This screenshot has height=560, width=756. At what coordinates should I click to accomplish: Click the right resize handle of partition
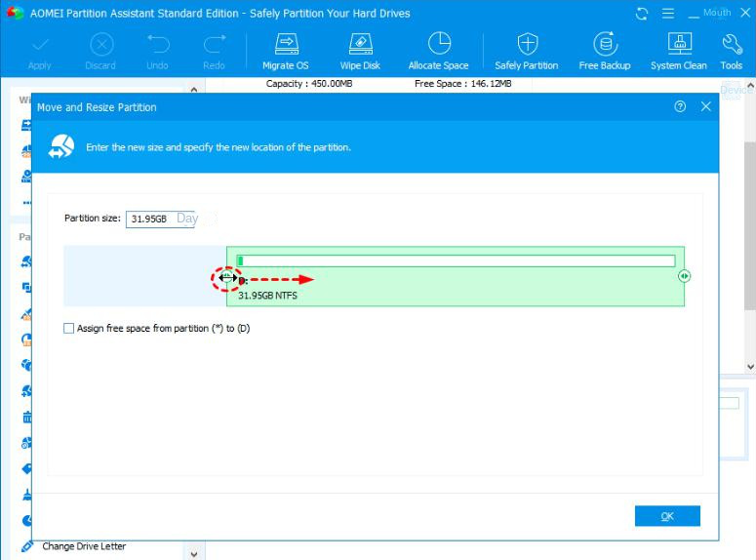coord(685,277)
